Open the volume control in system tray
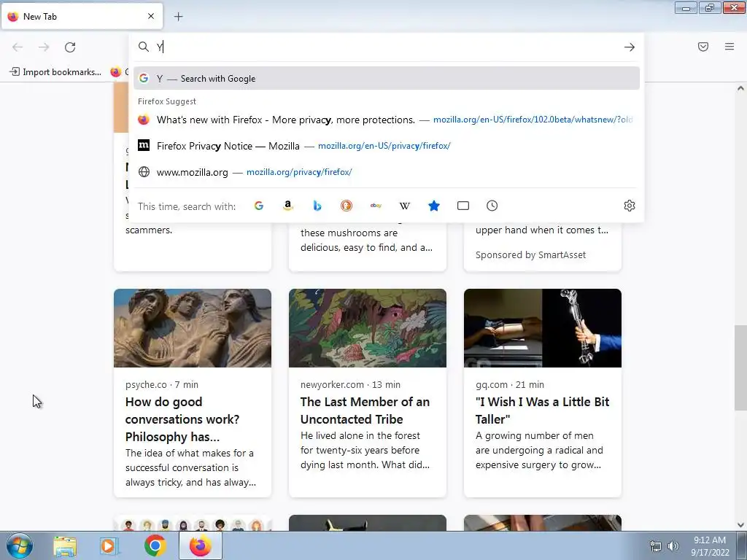The height and width of the screenshot is (560, 747). (673, 546)
